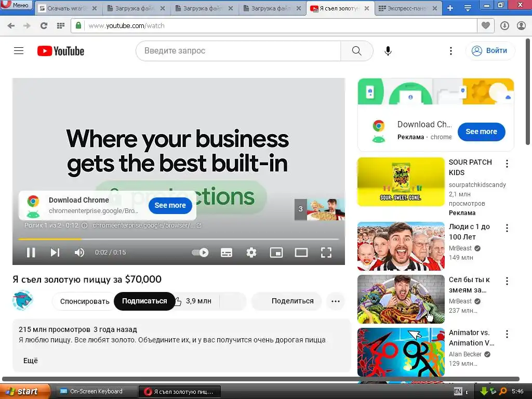
Task: Close the Я съел золотую tab
Action: (x=367, y=8)
